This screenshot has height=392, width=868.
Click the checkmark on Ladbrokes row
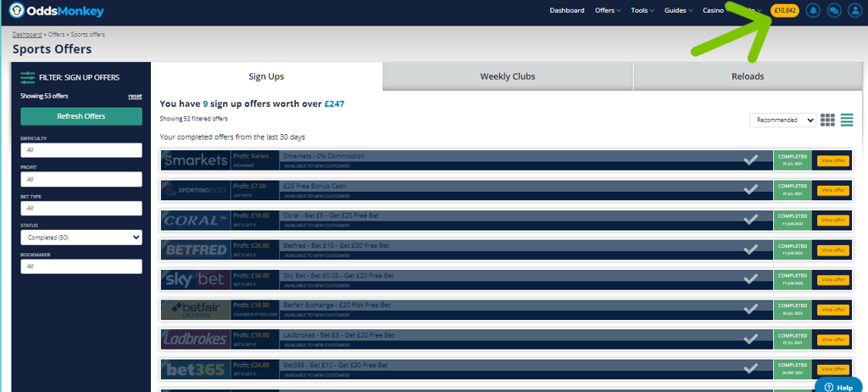(751, 339)
